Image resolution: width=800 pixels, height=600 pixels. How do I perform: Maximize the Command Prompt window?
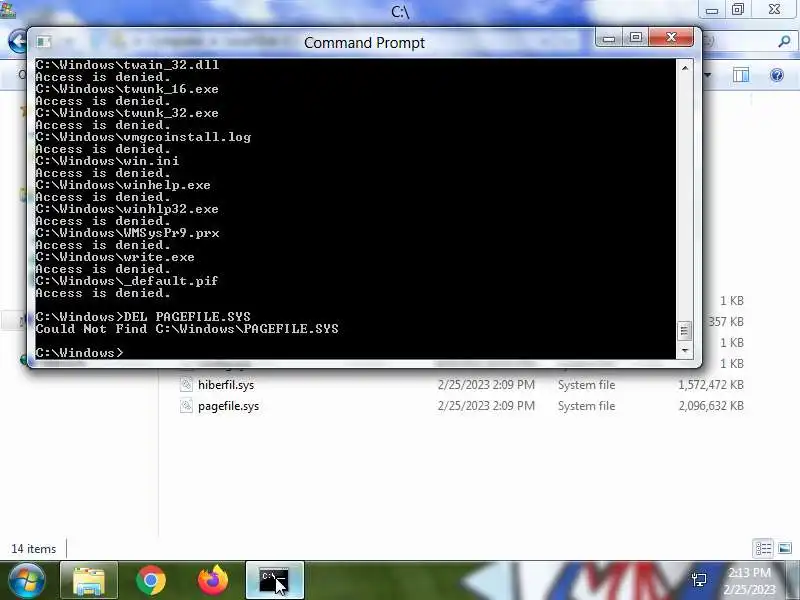point(635,38)
